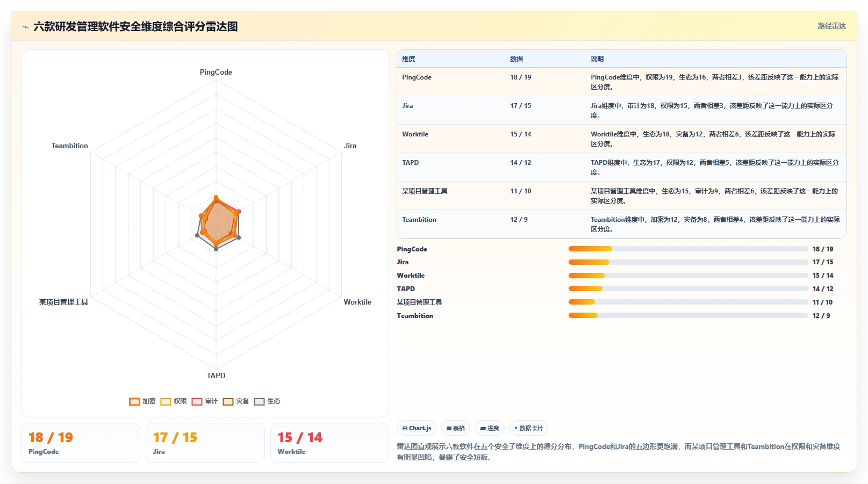The height and width of the screenshot is (484, 868).
Task: Click the TAPD radar axis label
Action: pyautogui.click(x=216, y=375)
